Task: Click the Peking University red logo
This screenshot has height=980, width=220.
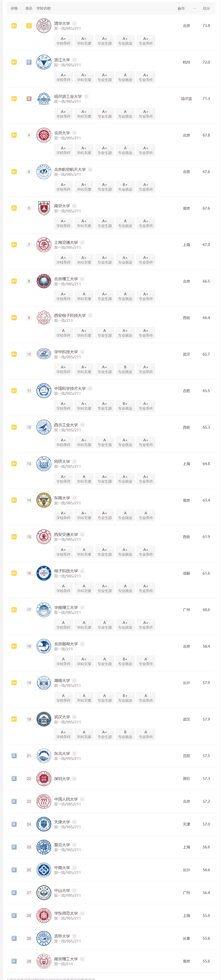Action: [43, 135]
